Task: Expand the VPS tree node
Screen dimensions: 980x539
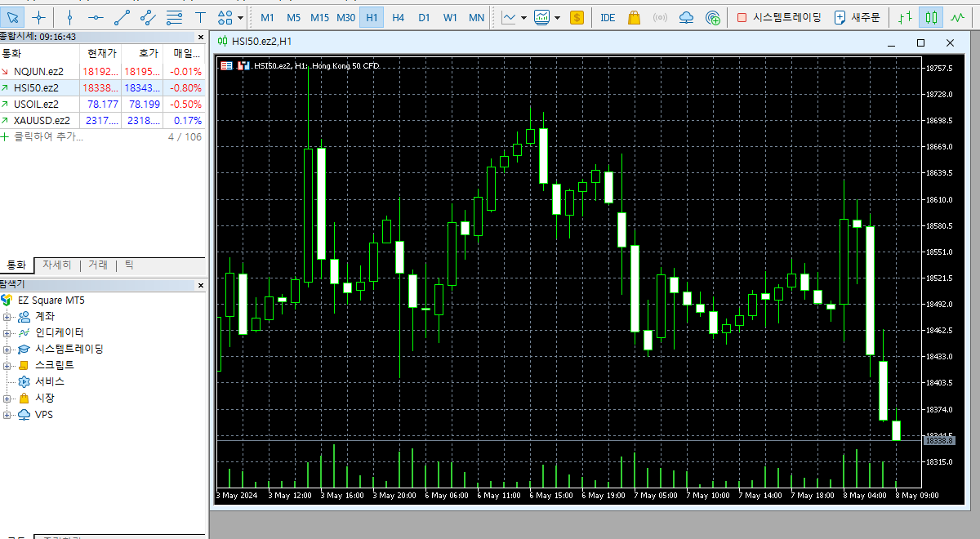Action: (x=7, y=414)
